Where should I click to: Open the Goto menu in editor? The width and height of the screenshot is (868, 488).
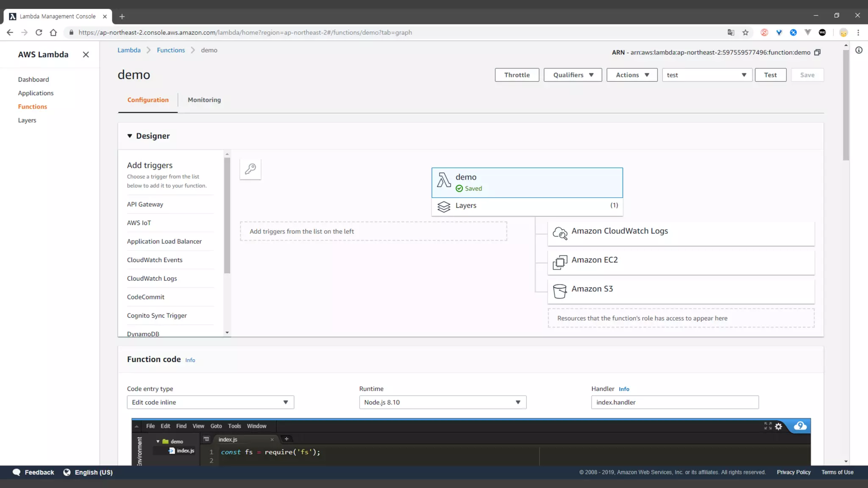coord(216,426)
